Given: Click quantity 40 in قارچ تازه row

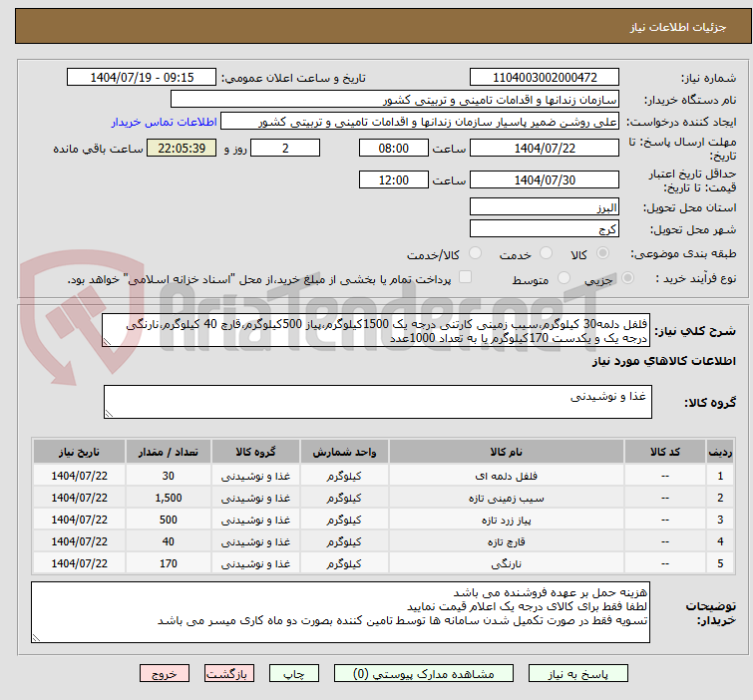Looking at the screenshot, I should point(169,541).
